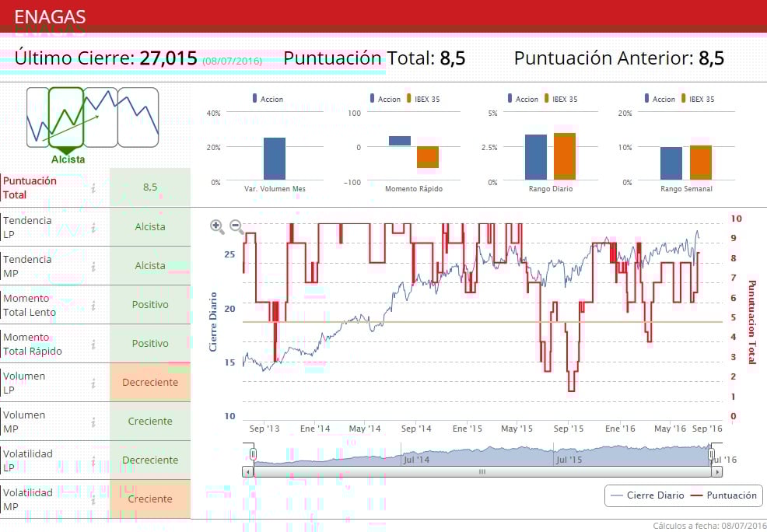Click Cálculos a fecha footer text
Screen dimensions: 767x532
click(709, 526)
